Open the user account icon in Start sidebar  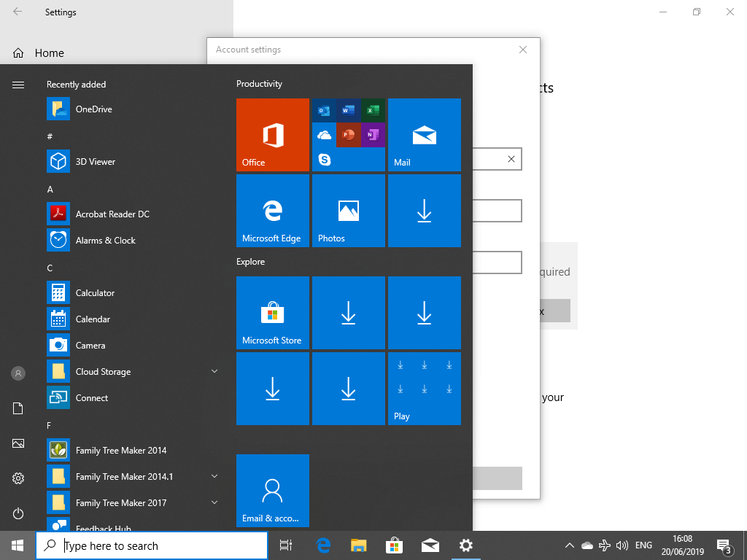[18, 373]
